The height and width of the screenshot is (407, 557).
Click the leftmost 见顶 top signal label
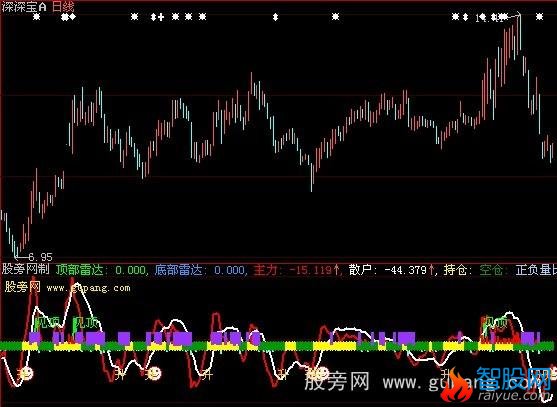coord(48,322)
